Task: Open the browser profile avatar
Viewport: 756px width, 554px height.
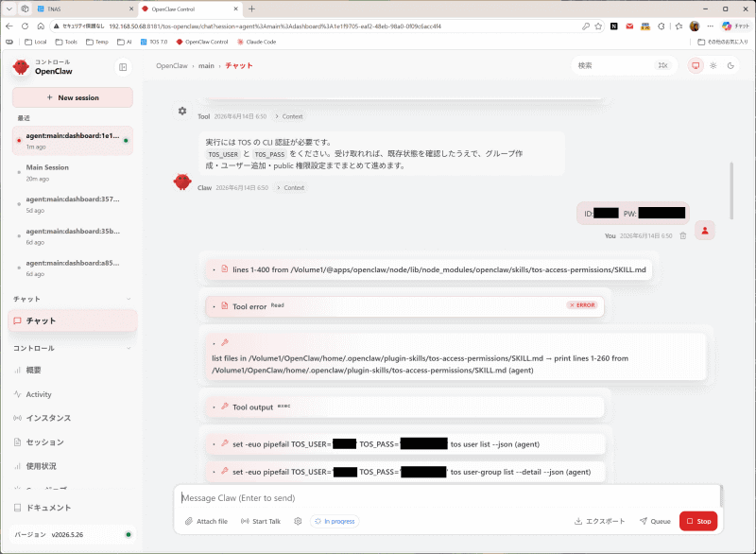Action: point(695,26)
